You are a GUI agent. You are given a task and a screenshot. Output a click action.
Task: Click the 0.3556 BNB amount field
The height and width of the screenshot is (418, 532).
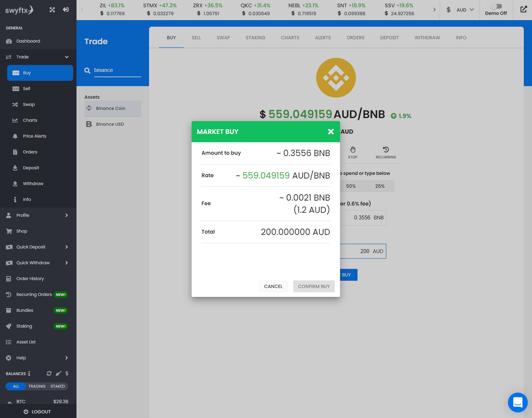pyautogui.click(x=363, y=218)
